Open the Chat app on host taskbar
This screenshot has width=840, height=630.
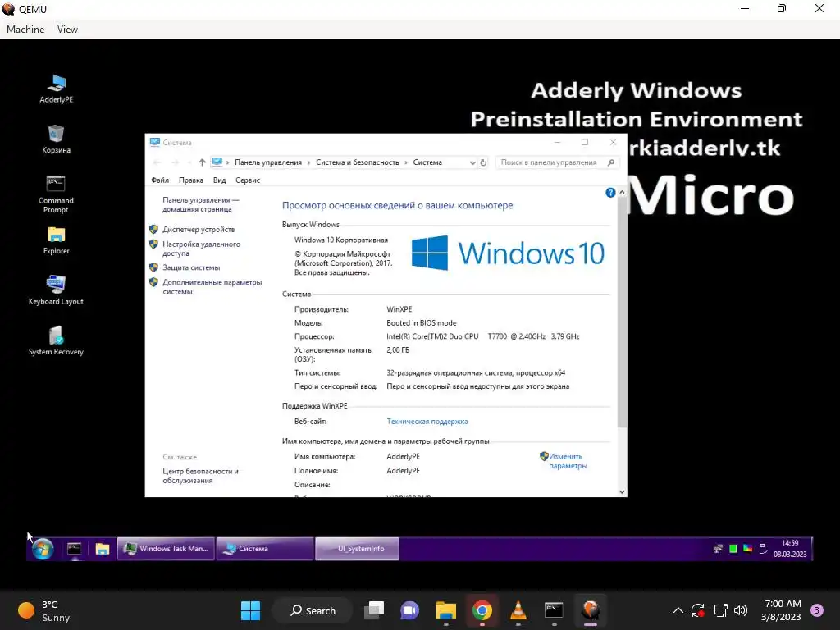pos(410,610)
